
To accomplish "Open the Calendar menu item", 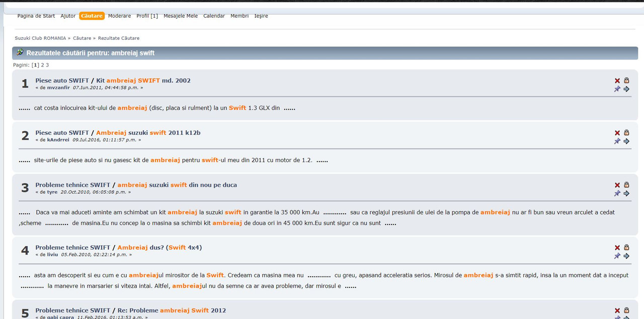I will [214, 16].
